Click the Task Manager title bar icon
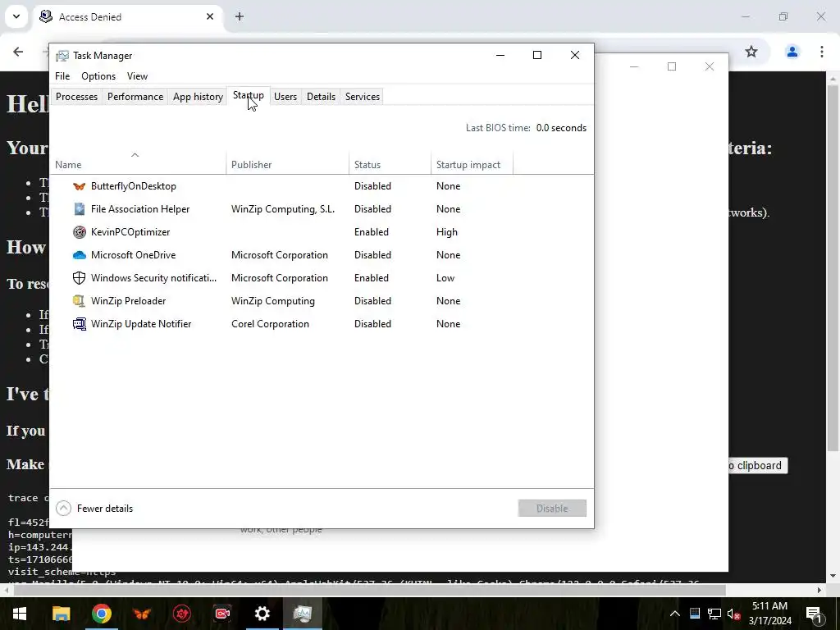 coord(62,56)
